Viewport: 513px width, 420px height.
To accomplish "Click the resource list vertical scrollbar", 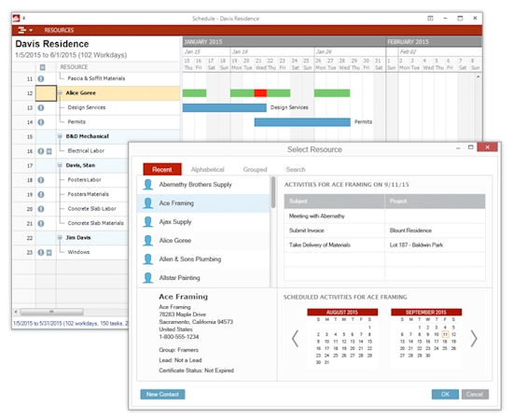I will coord(273,193).
